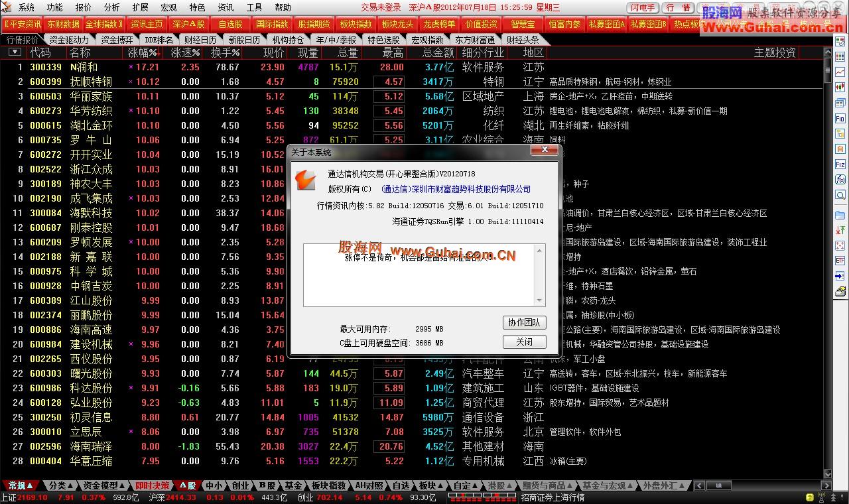849x504 pixels.
Task: Close the 关于本系统 dialog with X
Action: pos(544,151)
